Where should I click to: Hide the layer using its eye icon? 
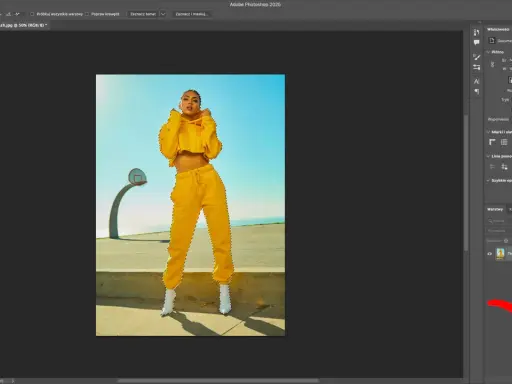490,254
